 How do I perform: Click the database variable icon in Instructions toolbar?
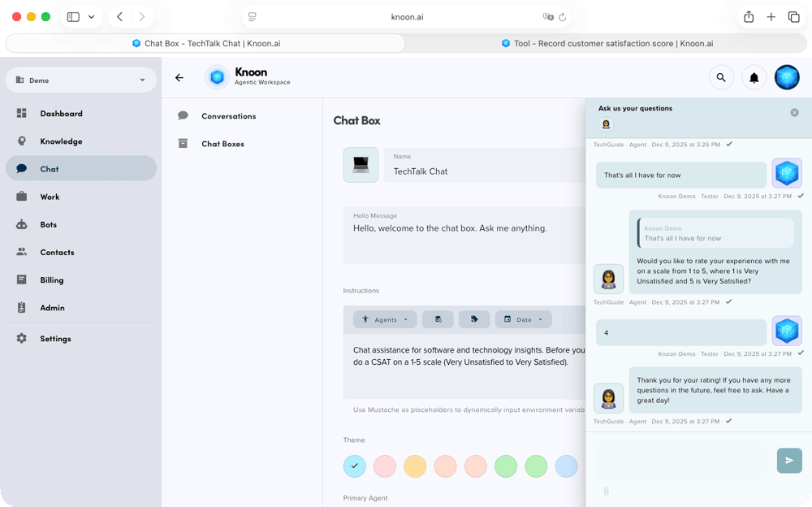click(438, 319)
